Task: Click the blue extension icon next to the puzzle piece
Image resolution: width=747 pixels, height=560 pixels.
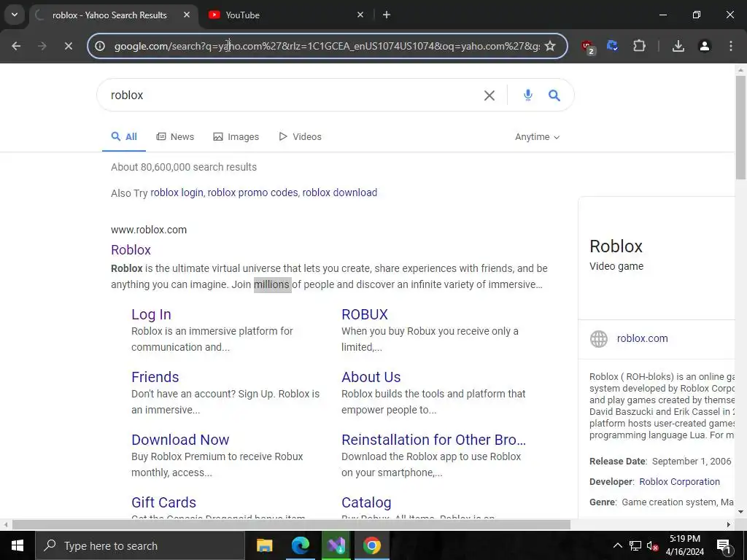Action: (613, 46)
